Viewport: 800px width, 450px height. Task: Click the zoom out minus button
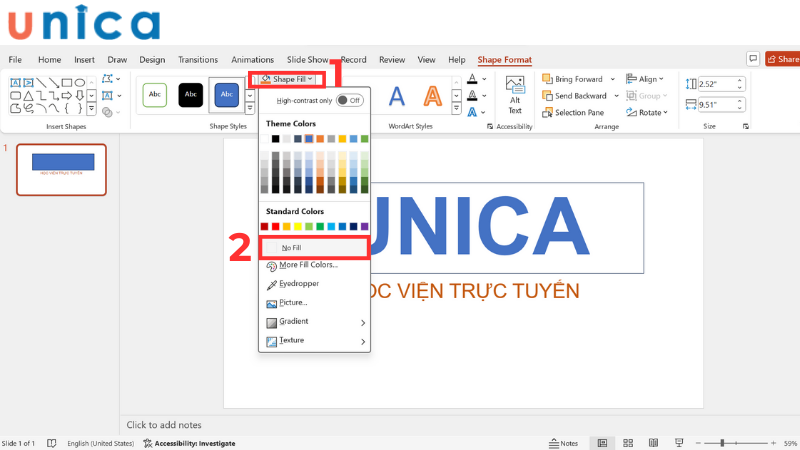[698, 443]
